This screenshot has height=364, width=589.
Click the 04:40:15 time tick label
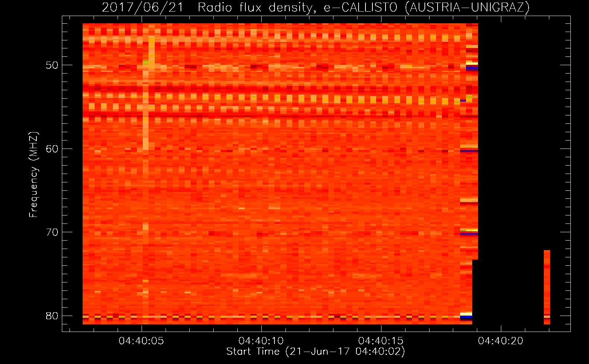(x=381, y=341)
